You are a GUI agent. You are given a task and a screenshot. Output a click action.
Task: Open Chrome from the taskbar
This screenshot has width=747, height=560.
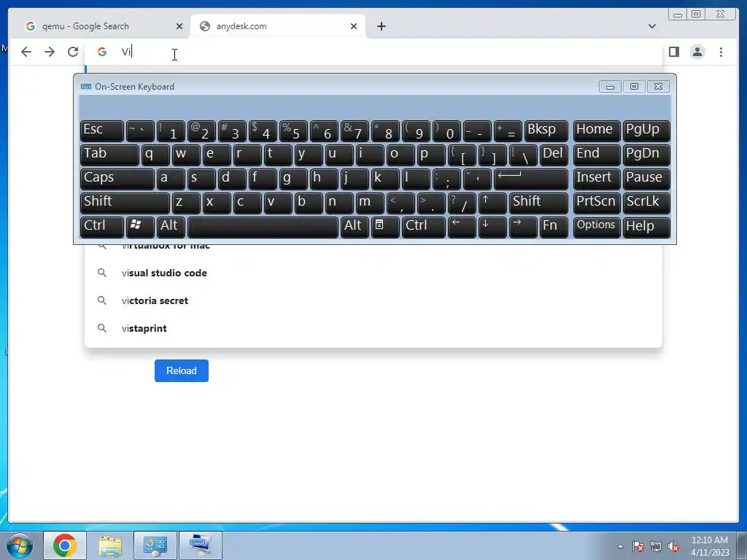pos(65,545)
